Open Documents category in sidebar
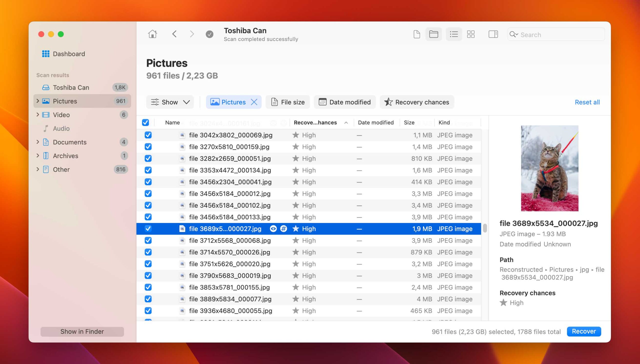 point(82,142)
